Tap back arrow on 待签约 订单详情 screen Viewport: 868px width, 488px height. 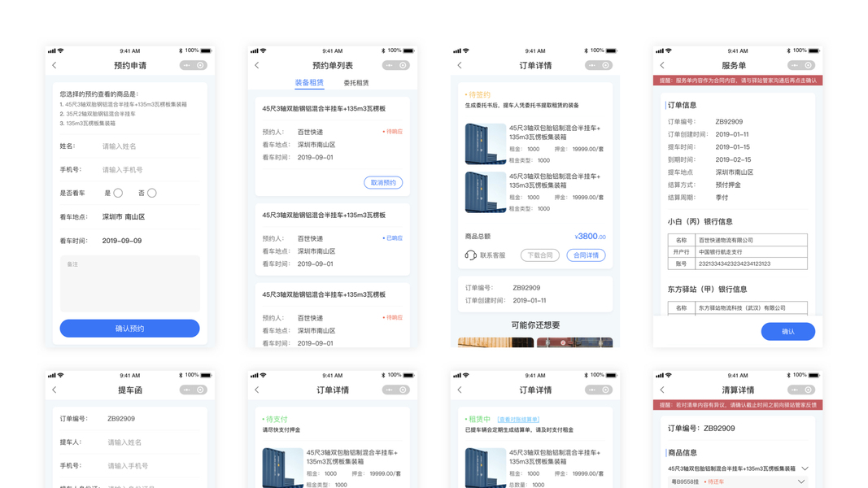tap(460, 65)
